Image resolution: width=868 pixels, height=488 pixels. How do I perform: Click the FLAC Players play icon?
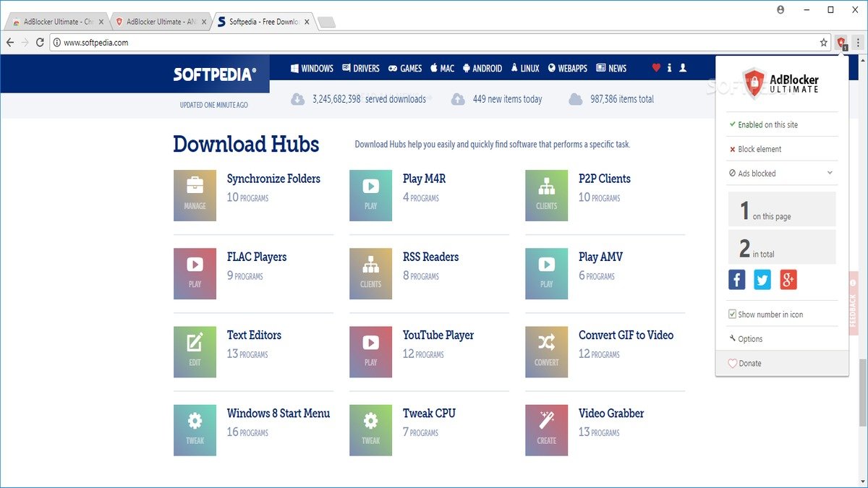(195, 273)
